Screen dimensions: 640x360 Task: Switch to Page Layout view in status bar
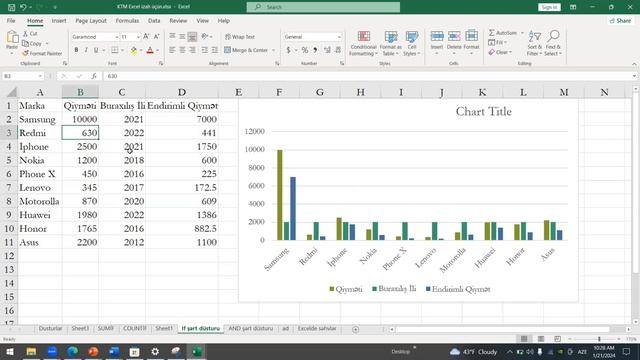click(541, 339)
